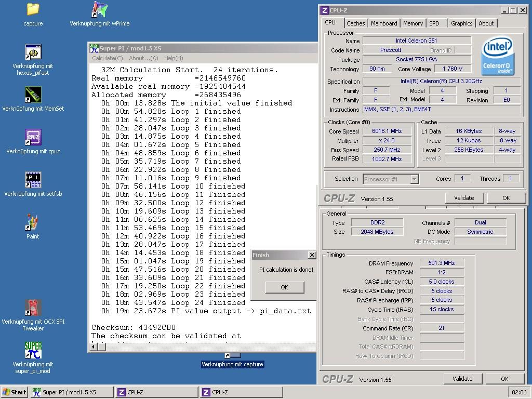This screenshot has height=399, width=532.
Task: Click the memory Size value 2048 MBytes
Action: point(377,232)
